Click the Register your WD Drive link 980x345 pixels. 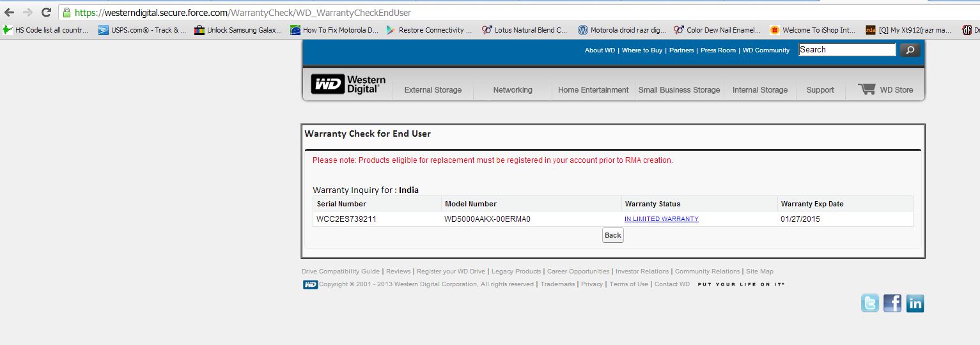click(451, 272)
